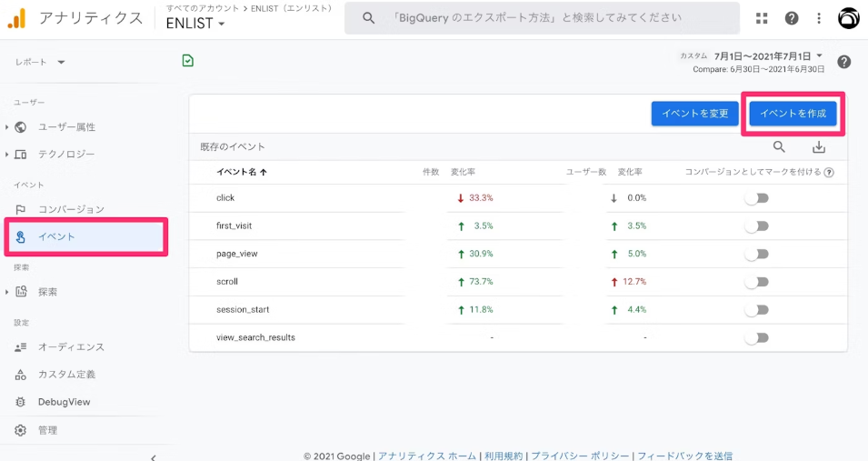The width and height of the screenshot is (868, 461).
Task: Click the イベントを作成 button
Action: coord(793,114)
